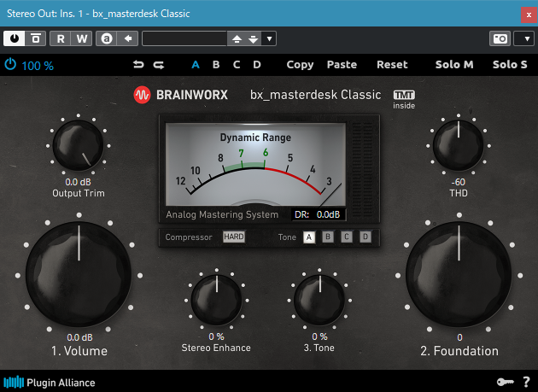Select settings bank D
Image resolution: width=538 pixels, height=392 pixels.
click(x=257, y=65)
